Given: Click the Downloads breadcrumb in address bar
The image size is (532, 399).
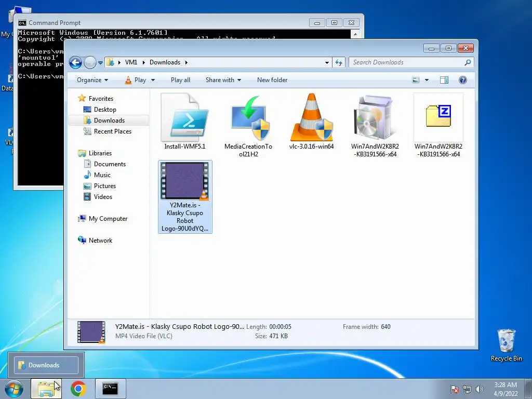Looking at the screenshot, I should coord(165,62).
